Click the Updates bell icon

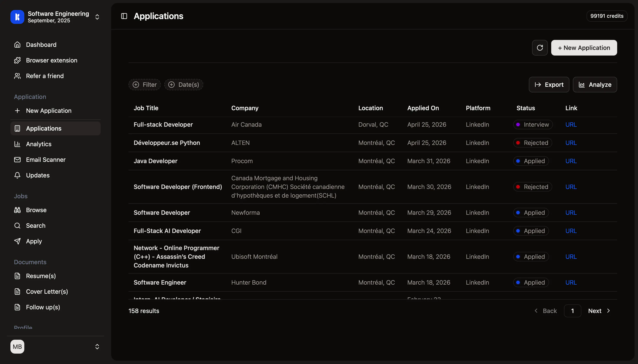tap(17, 175)
